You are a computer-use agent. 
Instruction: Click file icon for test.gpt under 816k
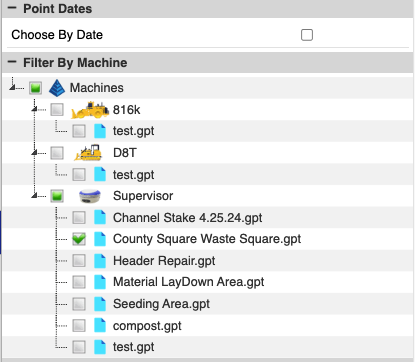[x=100, y=131]
